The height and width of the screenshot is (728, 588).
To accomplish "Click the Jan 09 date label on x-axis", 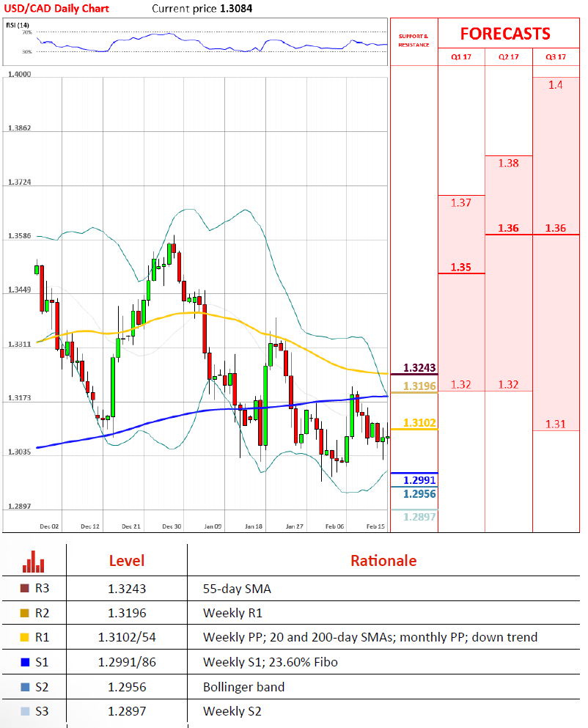I will point(213,526).
